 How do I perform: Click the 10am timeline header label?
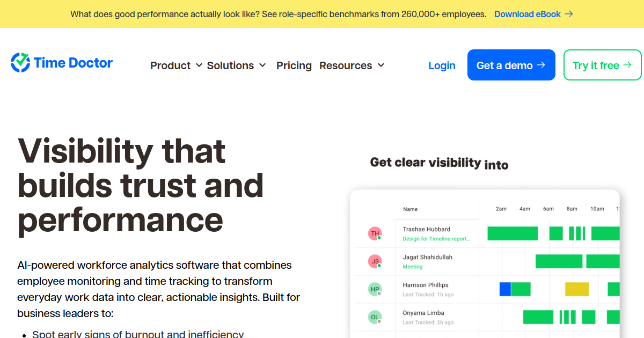[597, 209]
